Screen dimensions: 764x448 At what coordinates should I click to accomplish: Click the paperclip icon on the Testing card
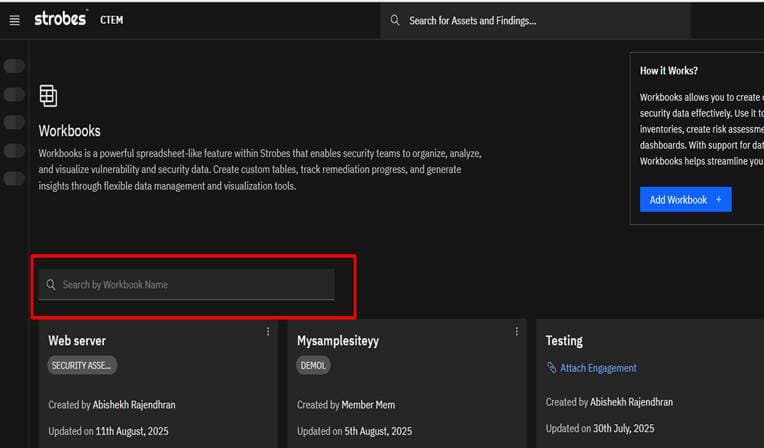click(551, 368)
